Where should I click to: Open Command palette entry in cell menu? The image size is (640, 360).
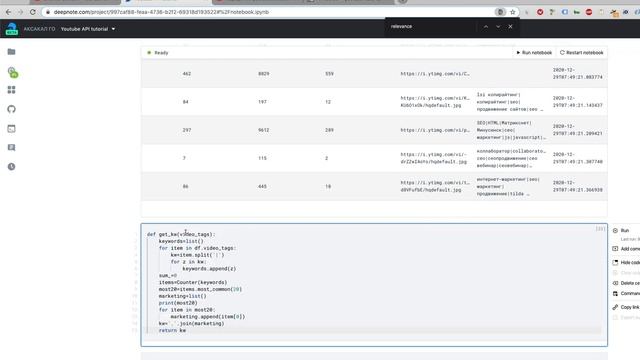(x=626, y=293)
